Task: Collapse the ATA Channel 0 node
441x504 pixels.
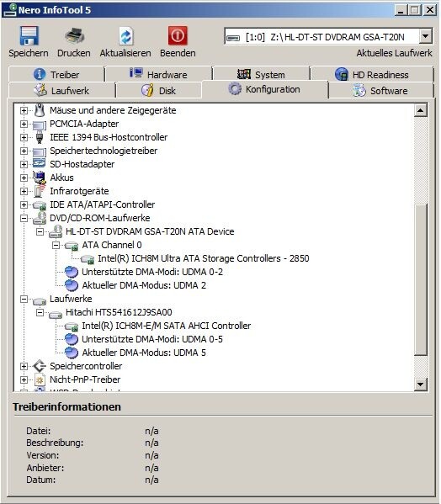Action: click(56, 245)
